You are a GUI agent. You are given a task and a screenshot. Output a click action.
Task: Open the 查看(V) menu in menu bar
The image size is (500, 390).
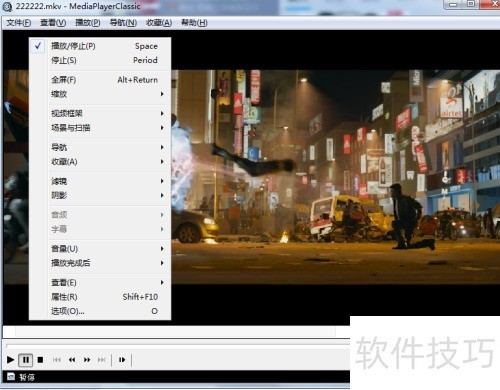click(x=53, y=23)
